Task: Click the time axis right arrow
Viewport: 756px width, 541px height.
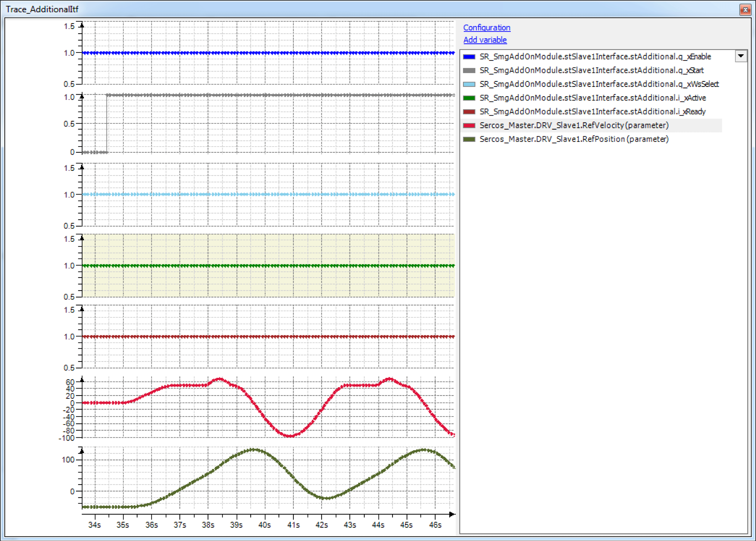Action: 451,514
